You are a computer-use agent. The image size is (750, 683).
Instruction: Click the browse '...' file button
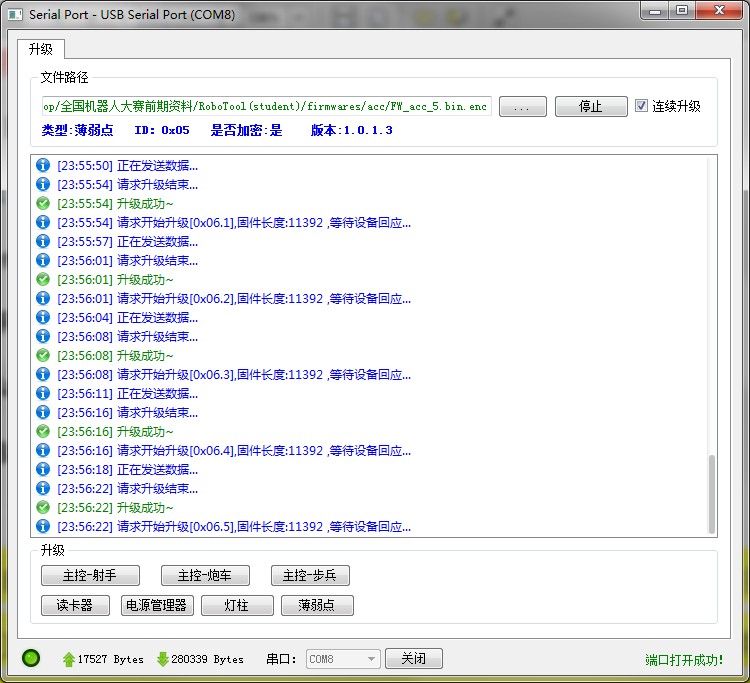tap(522, 106)
